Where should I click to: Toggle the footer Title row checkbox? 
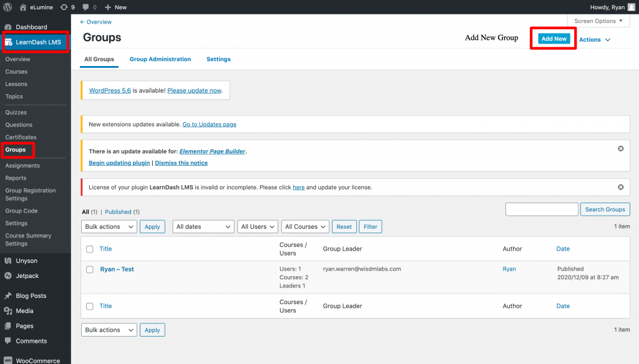(x=90, y=306)
